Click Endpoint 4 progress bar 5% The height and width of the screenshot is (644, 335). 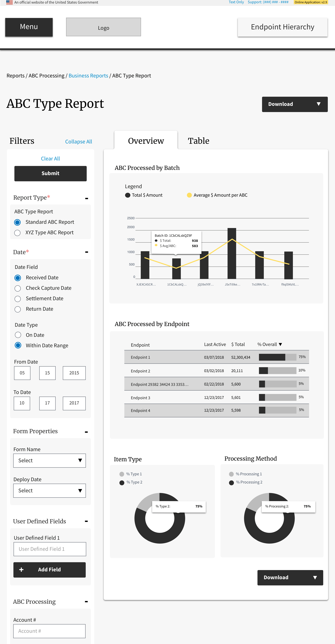(x=277, y=410)
